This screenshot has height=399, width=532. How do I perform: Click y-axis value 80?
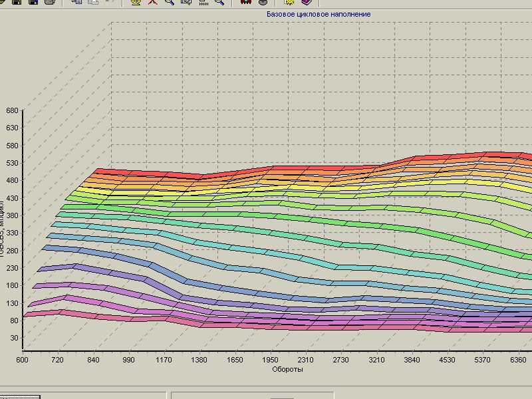pos(14,321)
